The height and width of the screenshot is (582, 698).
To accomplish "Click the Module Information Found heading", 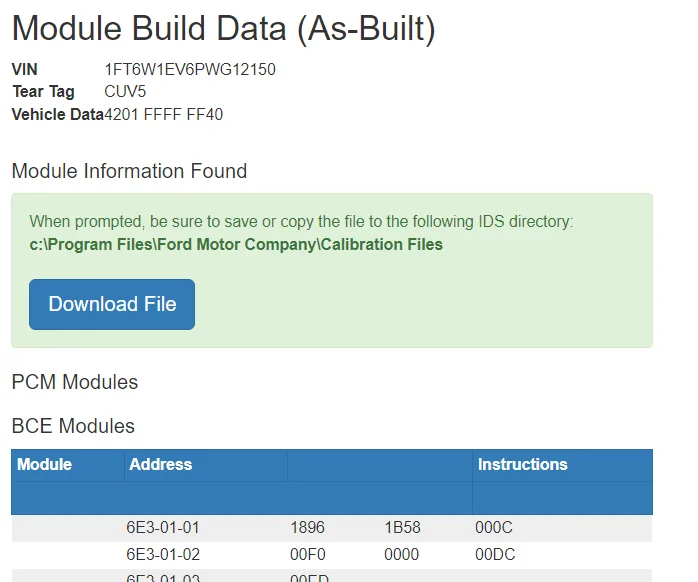I will coord(129,171).
